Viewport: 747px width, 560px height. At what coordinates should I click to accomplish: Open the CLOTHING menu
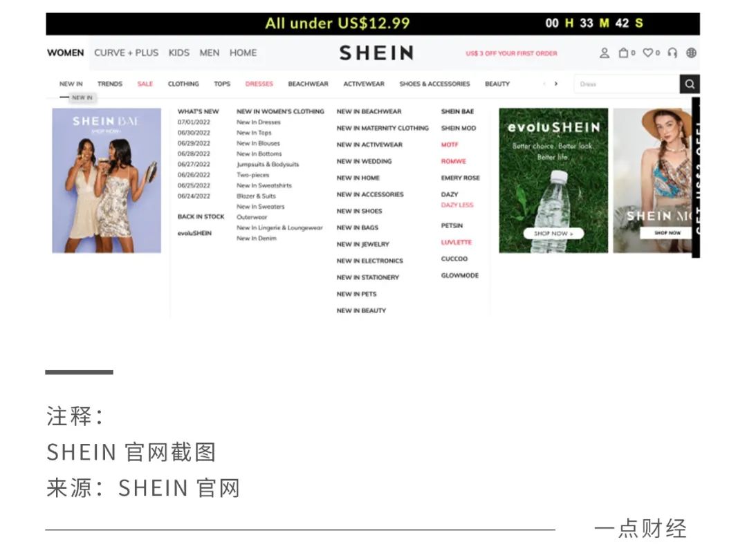click(x=183, y=84)
